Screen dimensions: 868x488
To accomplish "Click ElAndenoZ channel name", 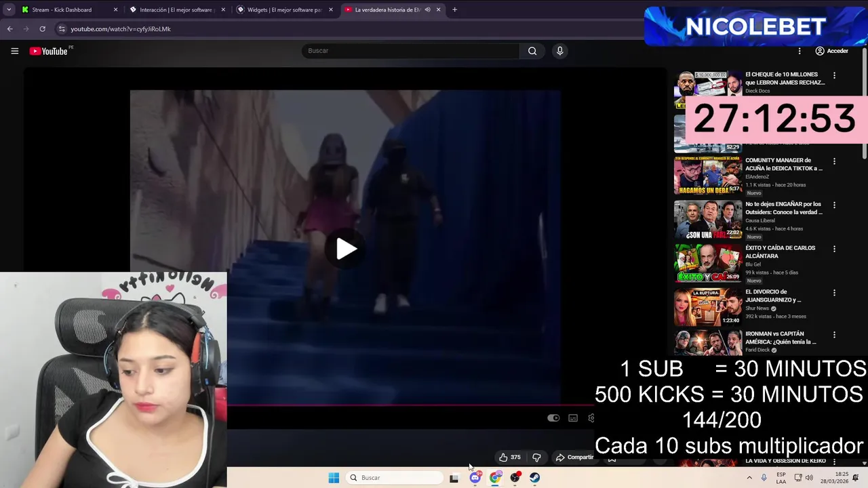I will click(x=757, y=177).
